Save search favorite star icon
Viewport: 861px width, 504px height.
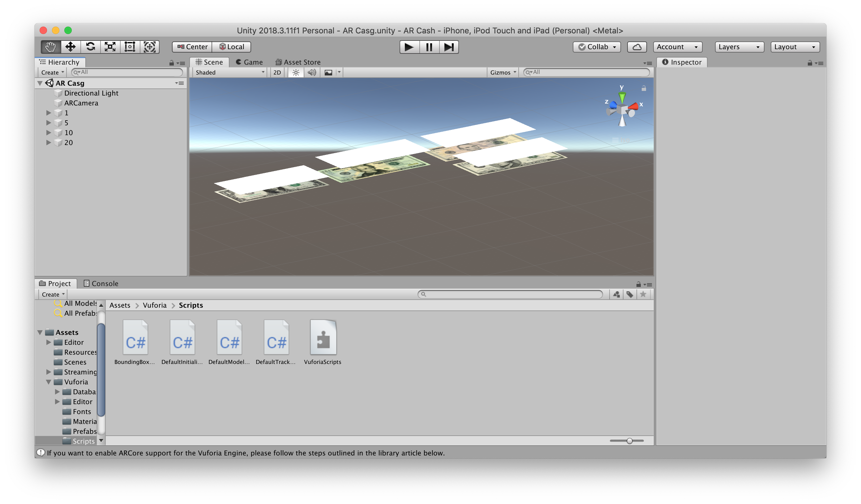click(643, 294)
